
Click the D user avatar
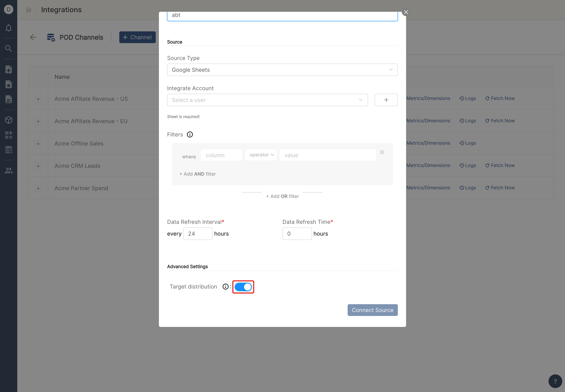[9, 10]
